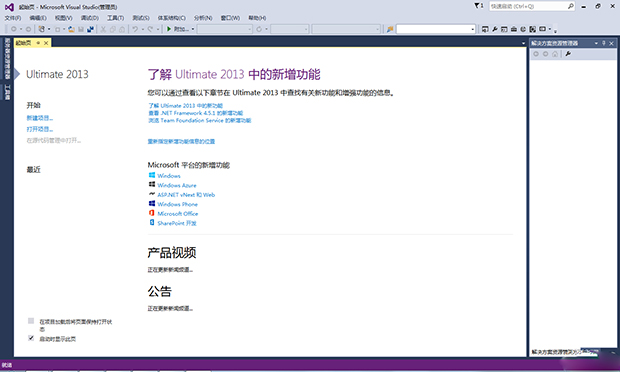The image size is (620, 372).
Task: Open the 工具(T) menu
Action: (x=115, y=18)
